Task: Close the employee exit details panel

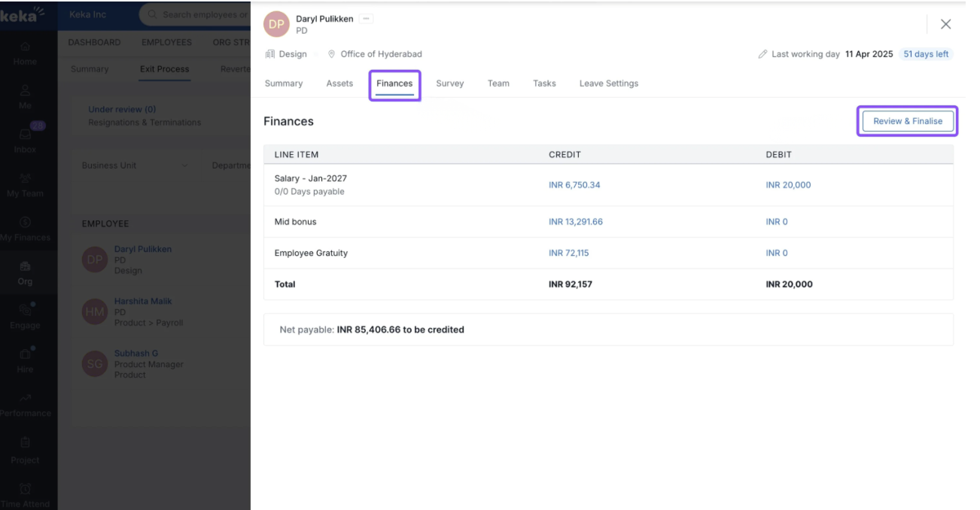Action: pos(945,24)
